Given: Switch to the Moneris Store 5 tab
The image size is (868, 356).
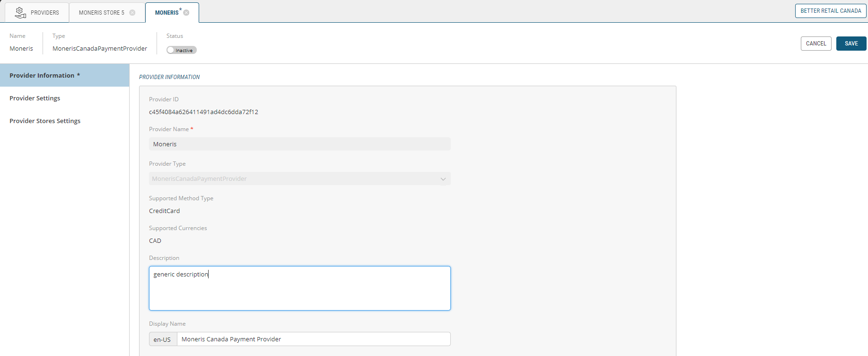Looking at the screenshot, I should (x=101, y=13).
